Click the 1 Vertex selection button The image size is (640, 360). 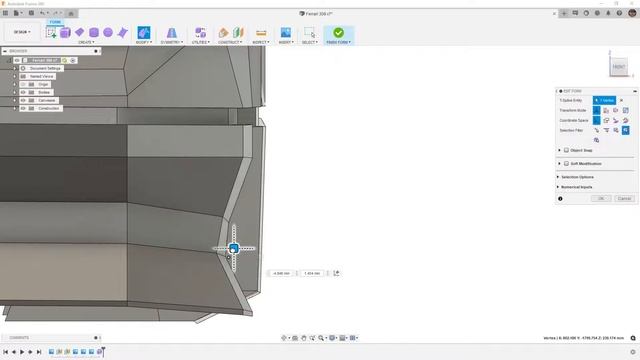point(604,100)
